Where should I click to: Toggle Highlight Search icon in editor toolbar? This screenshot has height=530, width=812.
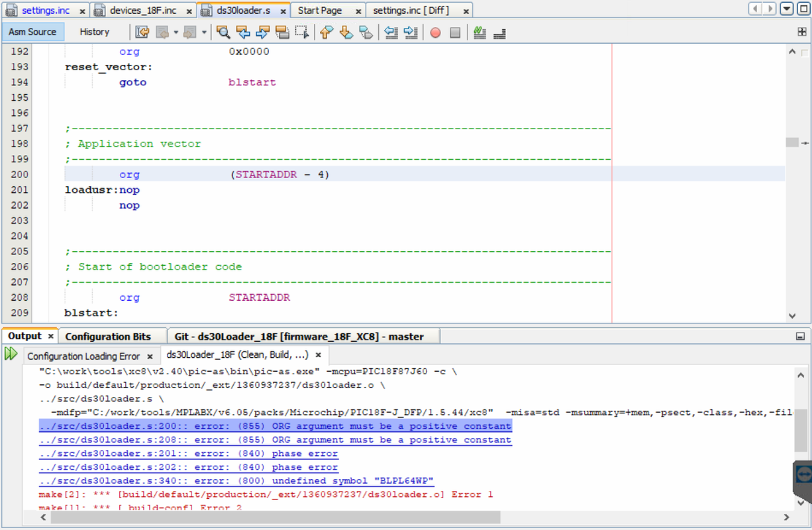282,32
